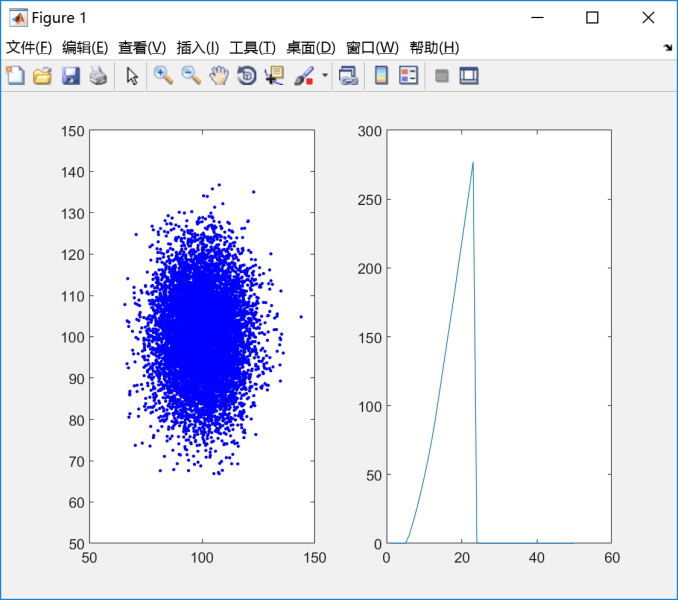Open the 插入(I) menu
Viewport: 678px width, 600px height.
[x=198, y=48]
